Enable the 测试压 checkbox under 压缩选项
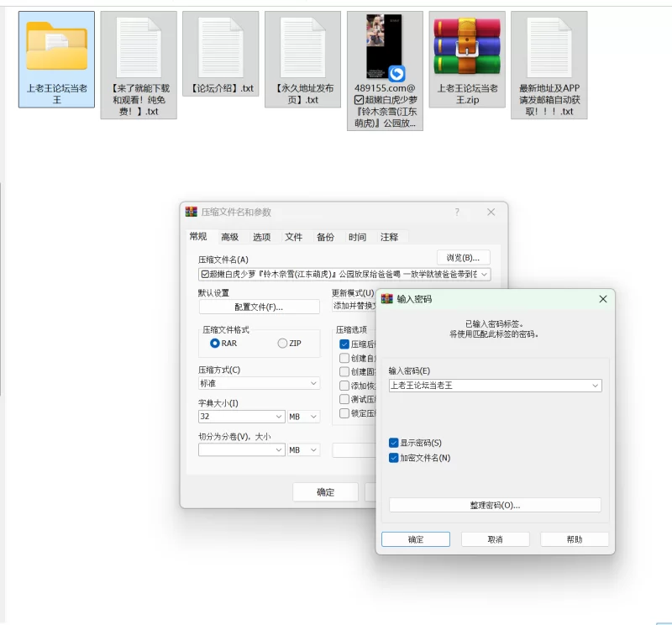 [344, 399]
